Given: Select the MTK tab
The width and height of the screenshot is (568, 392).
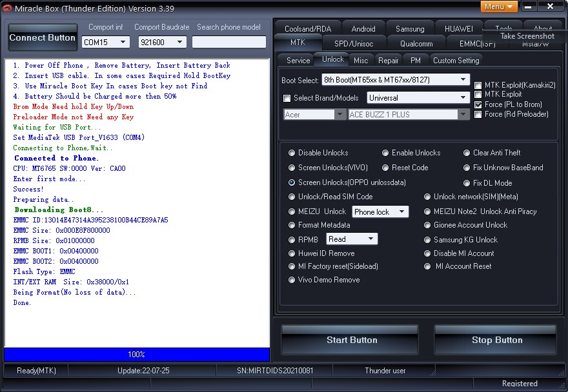Looking at the screenshot, I should click(x=298, y=43).
